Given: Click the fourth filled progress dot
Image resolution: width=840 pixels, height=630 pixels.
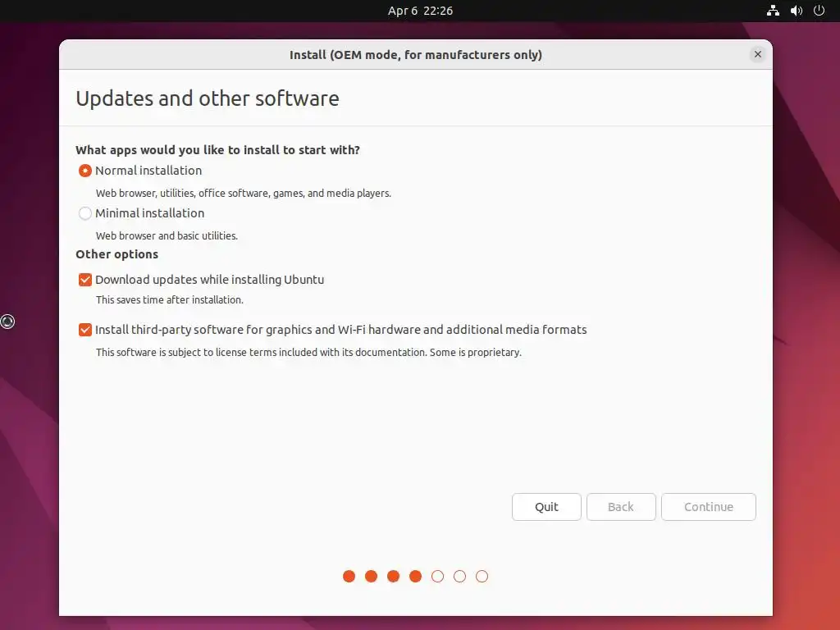Looking at the screenshot, I should point(415,577).
